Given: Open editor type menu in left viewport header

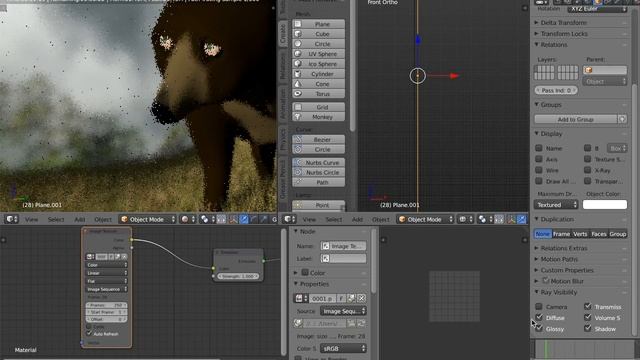Looking at the screenshot, I should pyautogui.click(x=11, y=219).
